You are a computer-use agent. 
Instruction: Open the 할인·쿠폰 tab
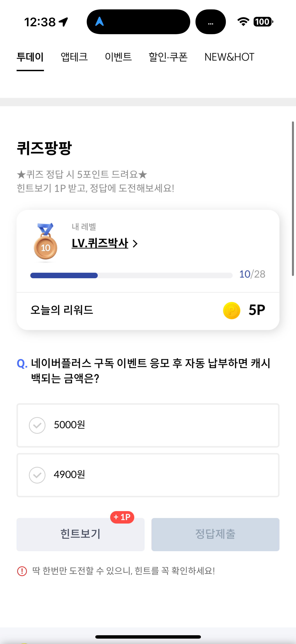click(168, 57)
